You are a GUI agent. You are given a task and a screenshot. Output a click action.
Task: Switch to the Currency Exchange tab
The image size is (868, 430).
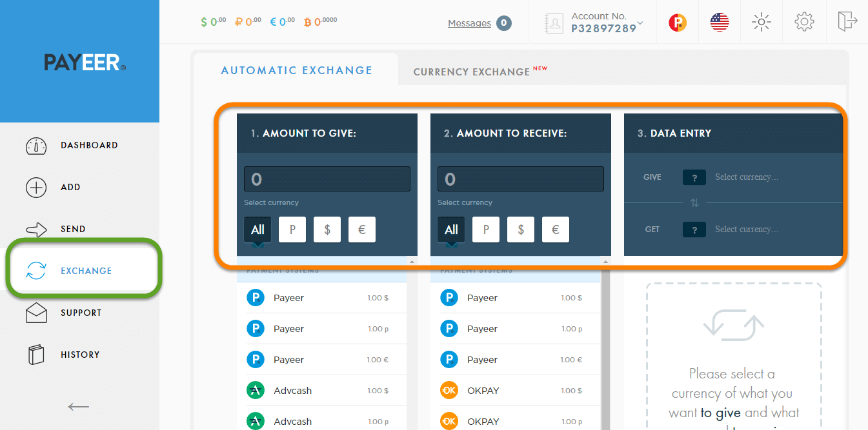coord(473,71)
